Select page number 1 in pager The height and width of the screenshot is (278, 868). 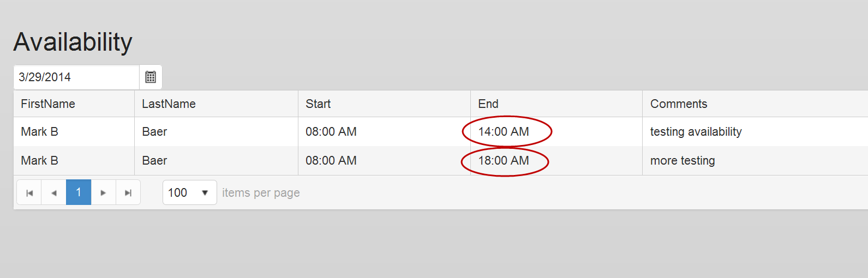(x=79, y=192)
